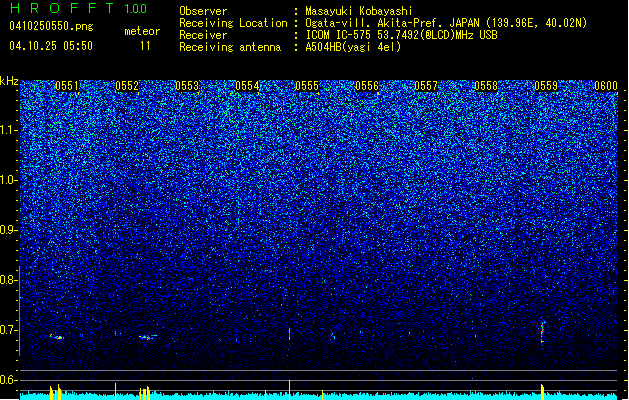Click the 0558 time marker
The image size is (629, 400).
(x=486, y=86)
